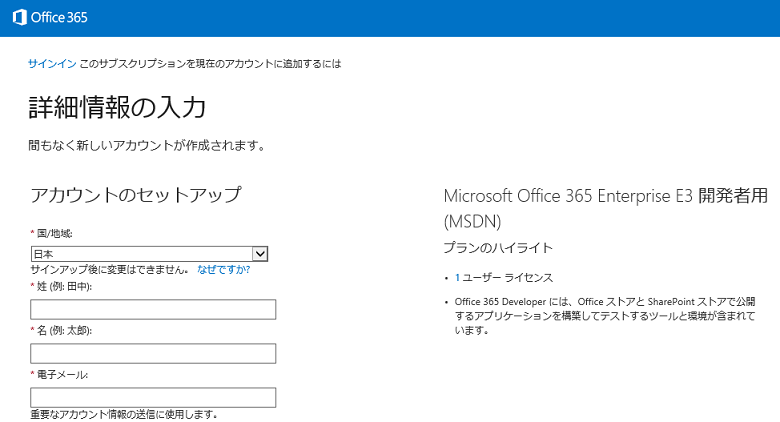The height and width of the screenshot is (422, 780).
Task: Click サインアップ後に変更はできません note
Action: tap(109, 270)
